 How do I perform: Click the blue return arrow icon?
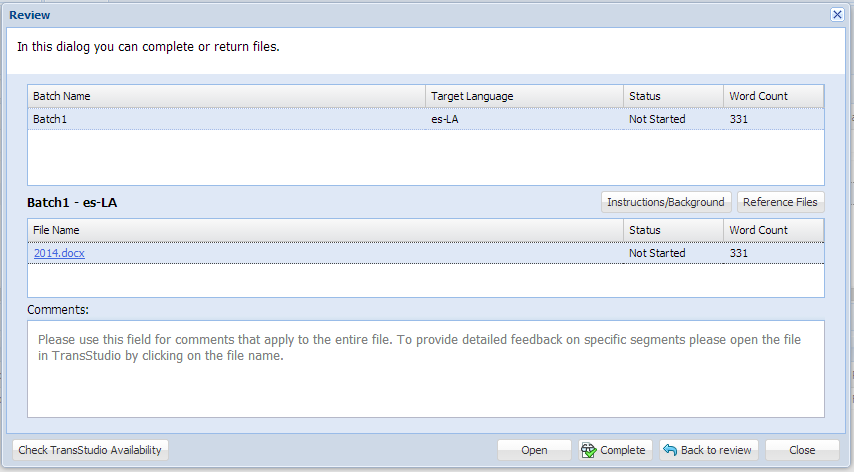[x=670, y=450]
